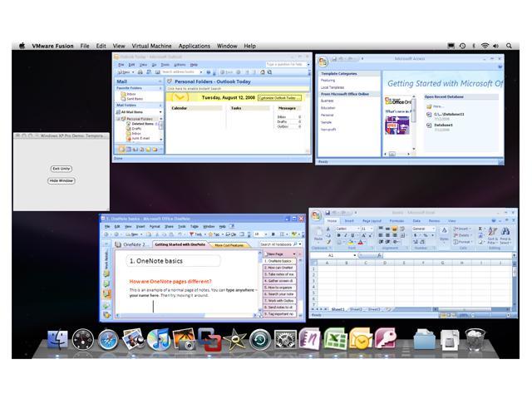Click the Apple menu icon
The width and height of the screenshot is (532, 399).
[22, 46]
